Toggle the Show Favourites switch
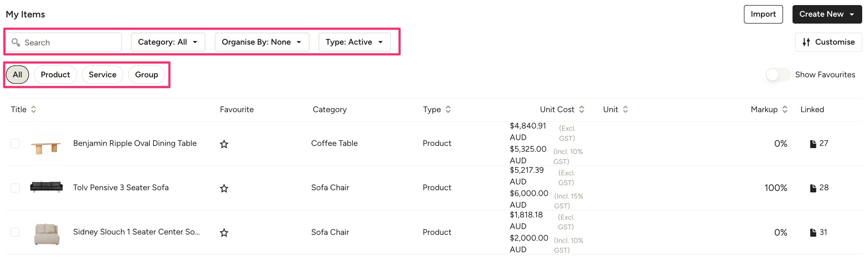The image size is (868, 257). (778, 75)
